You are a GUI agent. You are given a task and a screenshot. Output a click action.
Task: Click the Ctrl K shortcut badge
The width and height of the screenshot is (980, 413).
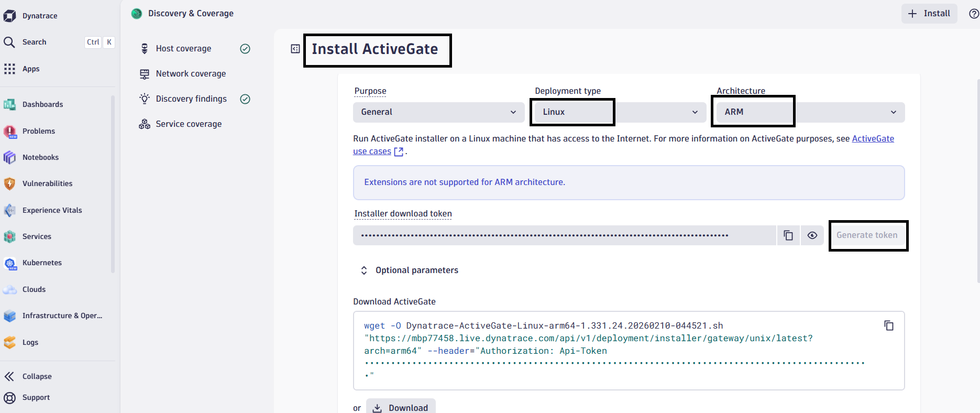(x=100, y=42)
